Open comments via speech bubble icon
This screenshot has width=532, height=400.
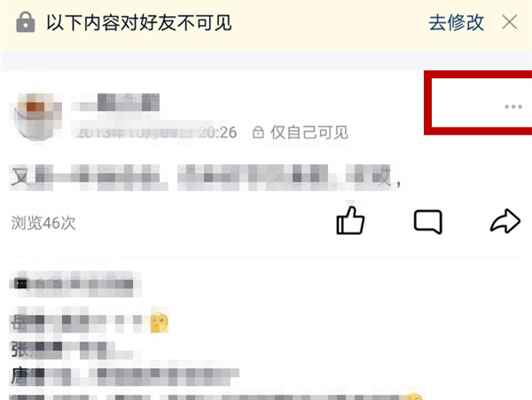tap(428, 222)
